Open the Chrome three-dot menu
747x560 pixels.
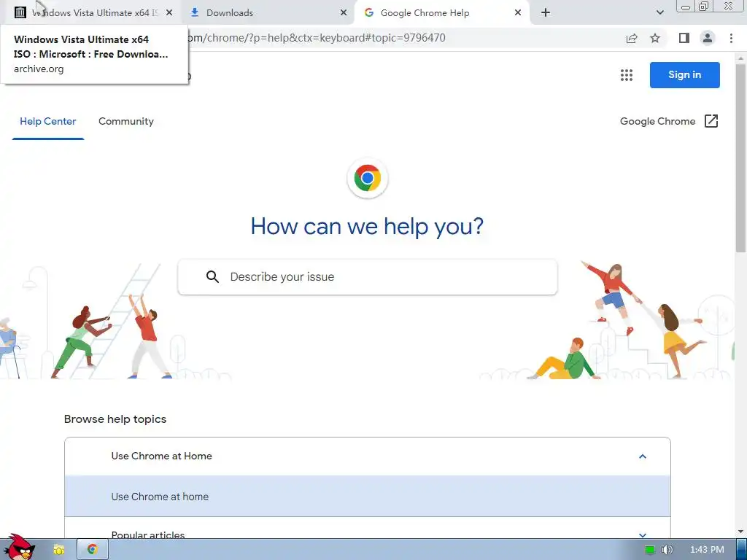coord(731,38)
